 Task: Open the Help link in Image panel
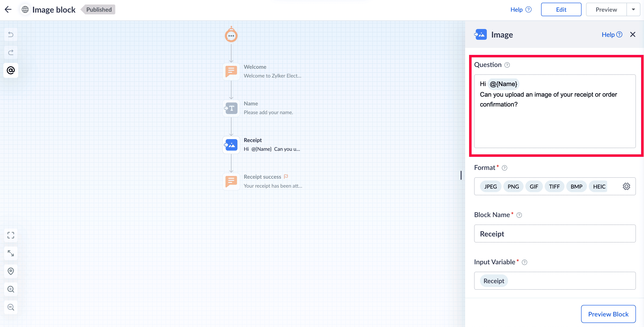pos(612,35)
